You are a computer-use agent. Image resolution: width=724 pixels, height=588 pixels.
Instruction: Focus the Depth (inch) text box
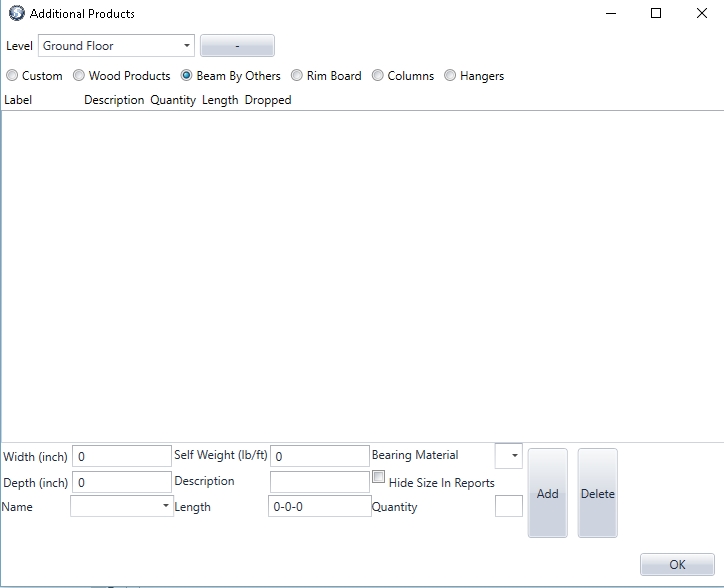tap(121, 482)
